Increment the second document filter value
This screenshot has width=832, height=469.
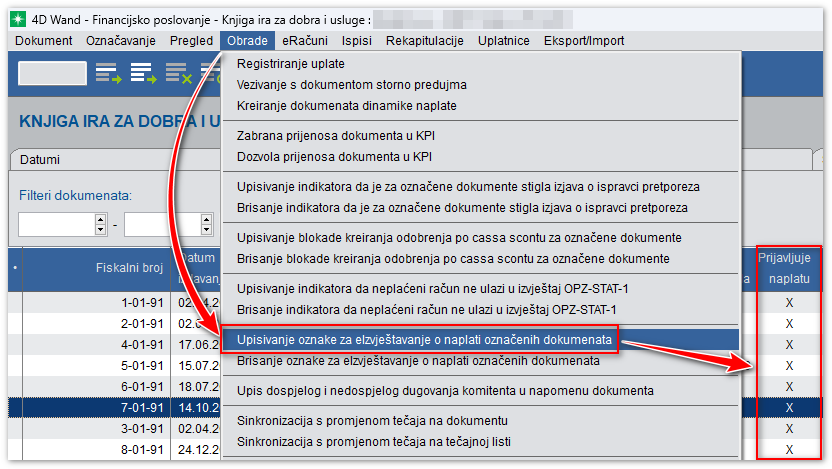point(206,219)
